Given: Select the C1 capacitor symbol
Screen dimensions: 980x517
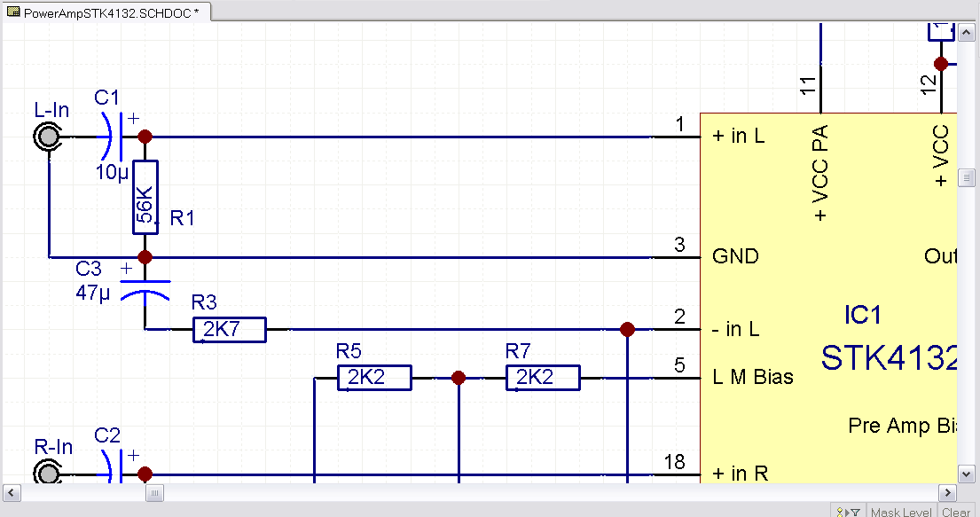Looking at the screenshot, I should (114, 137).
